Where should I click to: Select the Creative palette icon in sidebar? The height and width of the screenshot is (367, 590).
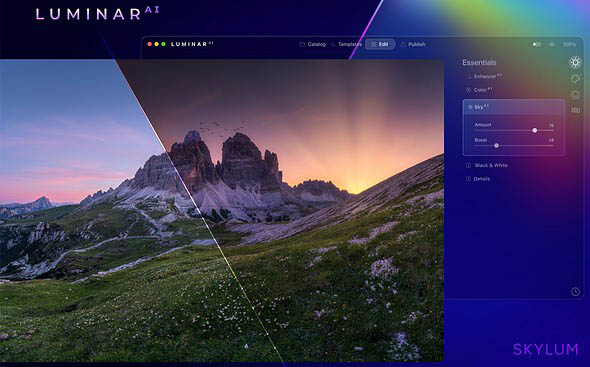(575, 79)
